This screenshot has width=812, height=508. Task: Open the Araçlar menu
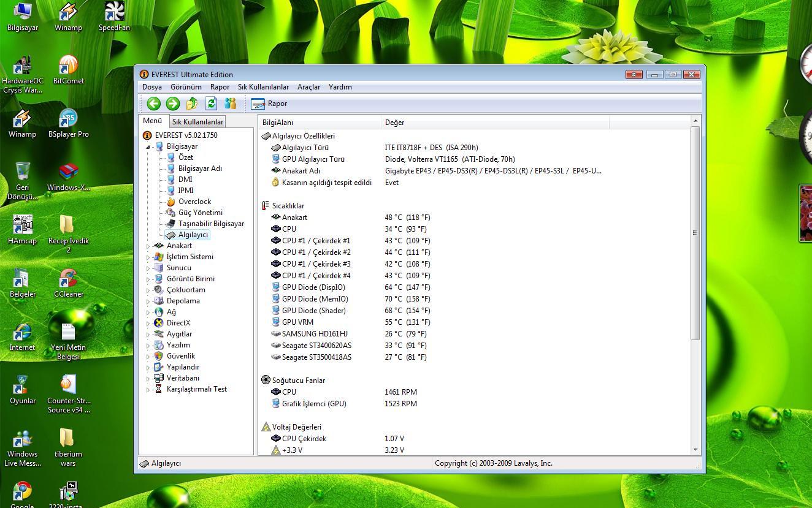point(308,87)
